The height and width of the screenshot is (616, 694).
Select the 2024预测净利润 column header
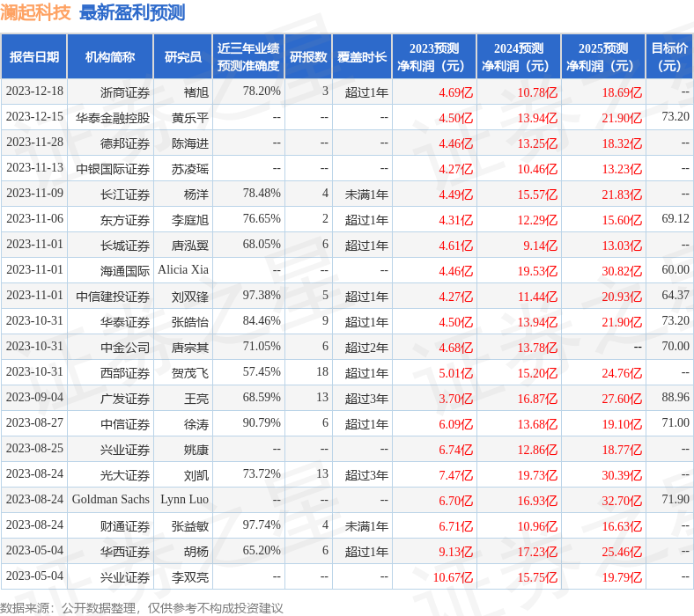click(x=518, y=56)
